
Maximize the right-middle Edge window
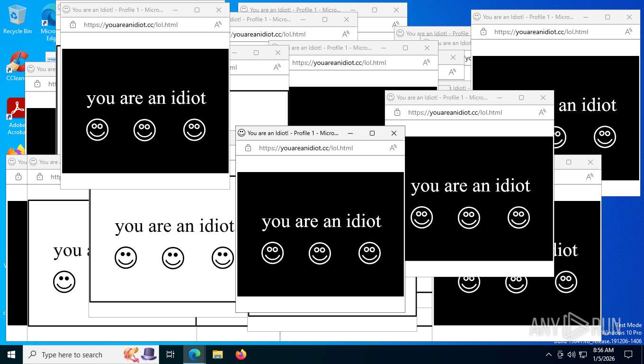[521, 98]
